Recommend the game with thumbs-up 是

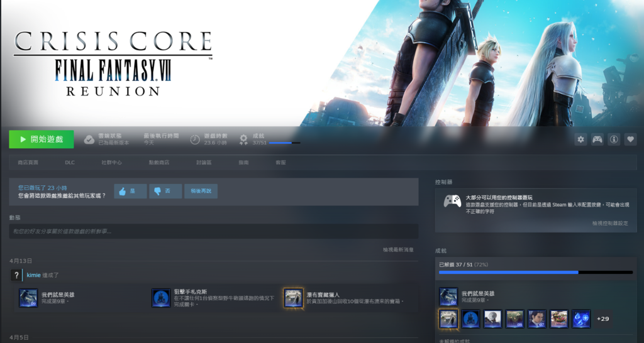pos(130,191)
